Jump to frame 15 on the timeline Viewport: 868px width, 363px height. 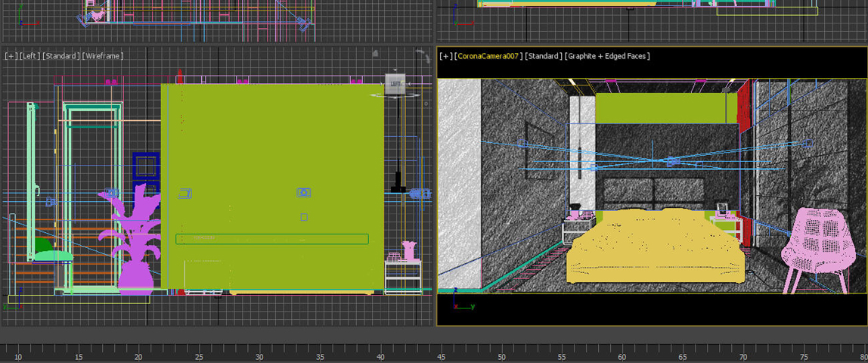click(x=79, y=357)
